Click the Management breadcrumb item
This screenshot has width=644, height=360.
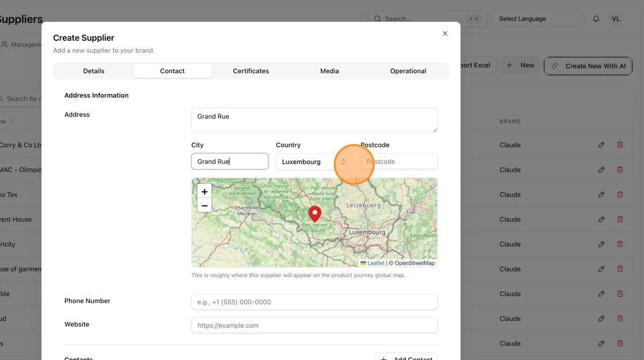tap(21, 44)
